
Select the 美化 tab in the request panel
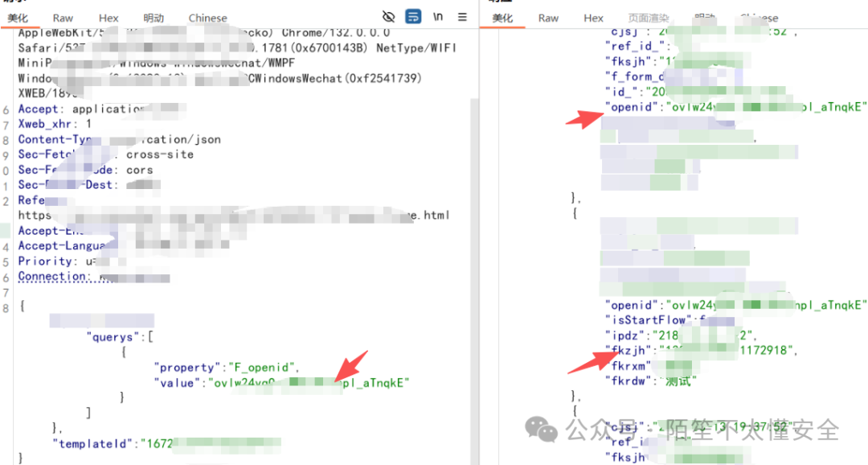pyautogui.click(x=18, y=18)
